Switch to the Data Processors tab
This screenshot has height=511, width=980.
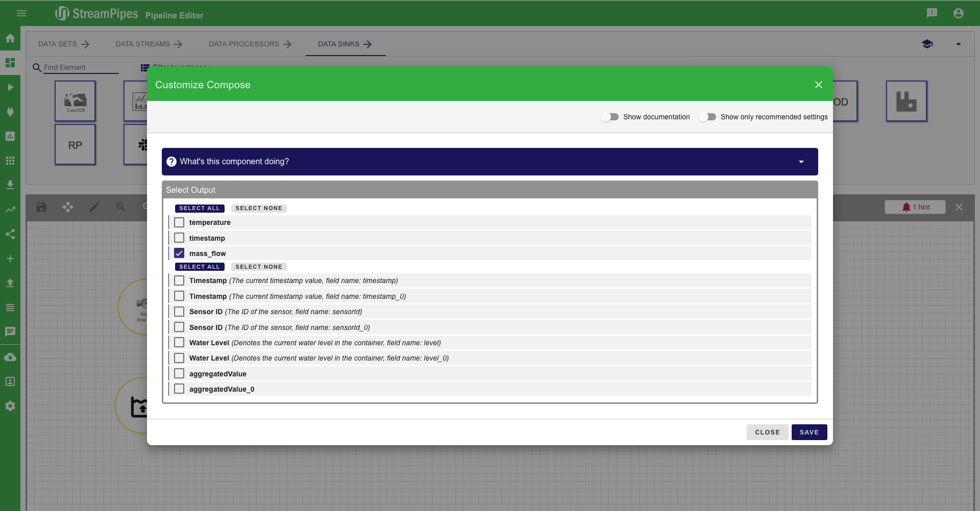click(250, 44)
